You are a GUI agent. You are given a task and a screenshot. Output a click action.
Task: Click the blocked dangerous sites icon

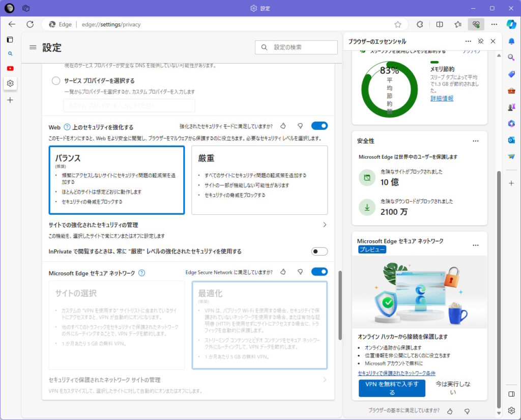[x=367, y=178]
